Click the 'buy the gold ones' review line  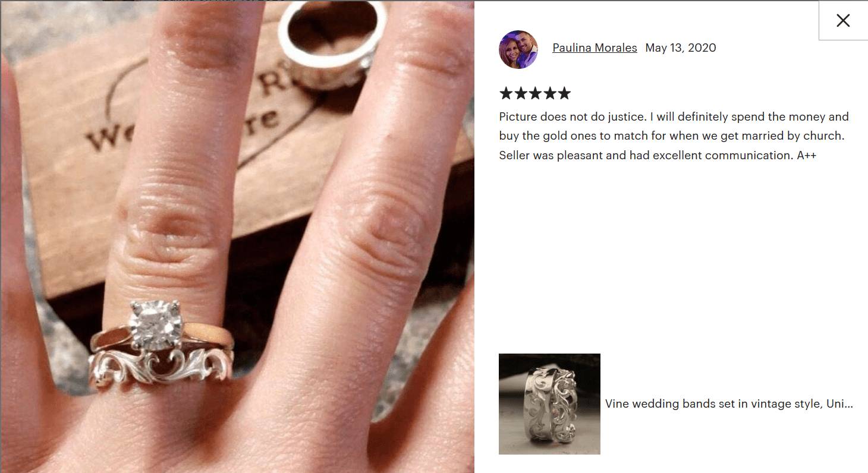pos(672,136)
